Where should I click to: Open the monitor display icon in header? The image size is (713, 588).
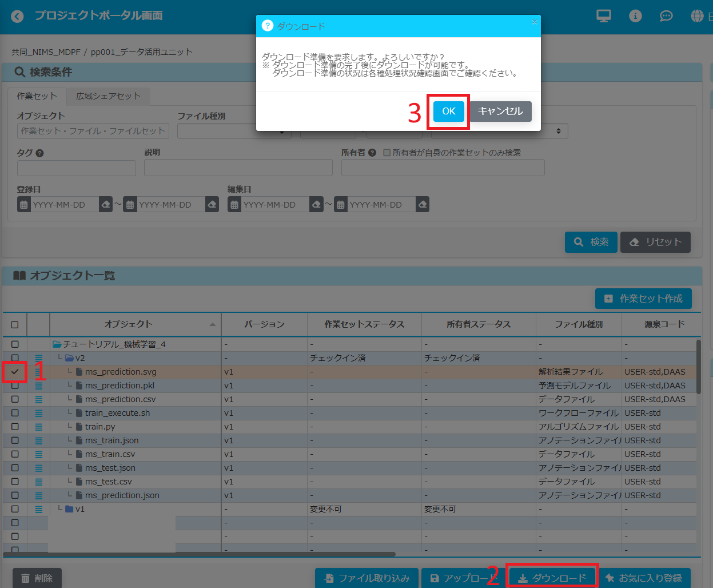coord(604,16)
